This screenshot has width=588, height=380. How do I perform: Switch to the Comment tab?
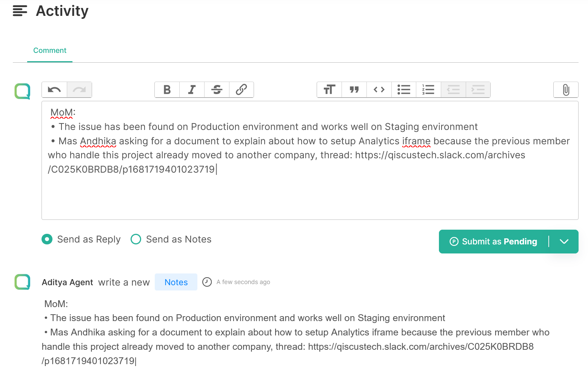(50, 51)
